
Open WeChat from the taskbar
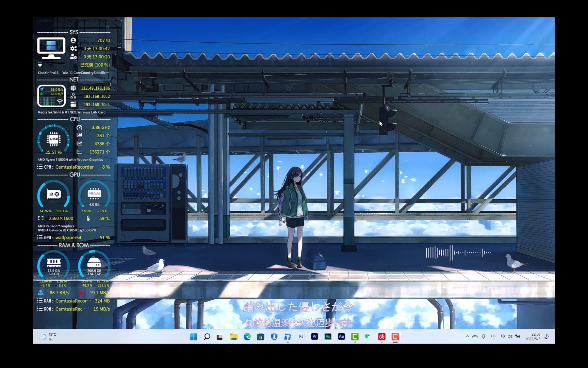(x=368, y=337)
